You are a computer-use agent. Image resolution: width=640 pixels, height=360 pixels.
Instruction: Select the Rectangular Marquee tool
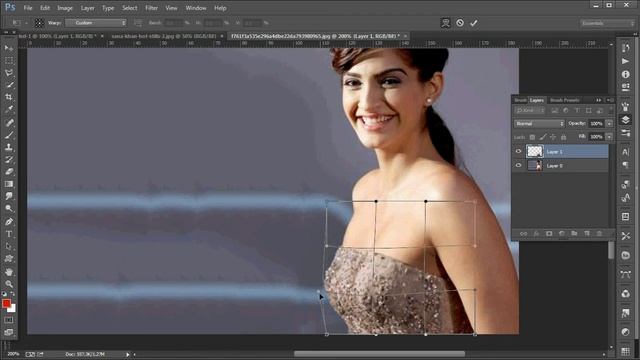(x=9, y=60)
